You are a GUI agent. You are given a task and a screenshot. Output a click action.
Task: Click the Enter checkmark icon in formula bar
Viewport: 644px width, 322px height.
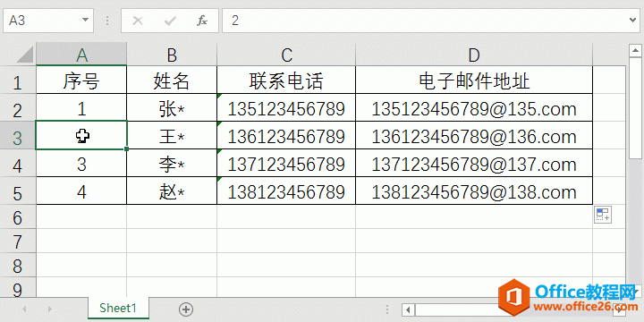coord(170,21)
